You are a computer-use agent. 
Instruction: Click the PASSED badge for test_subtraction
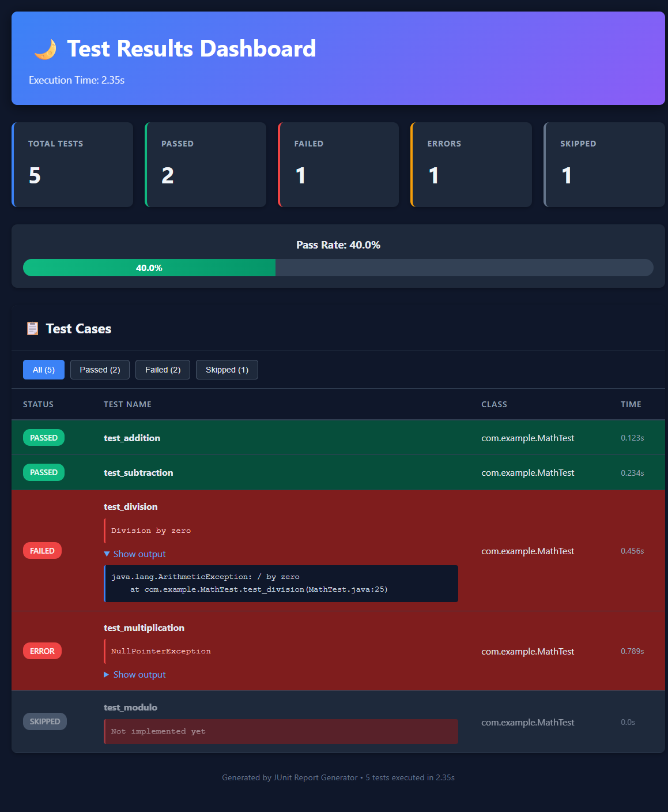(x=44, y=472)
